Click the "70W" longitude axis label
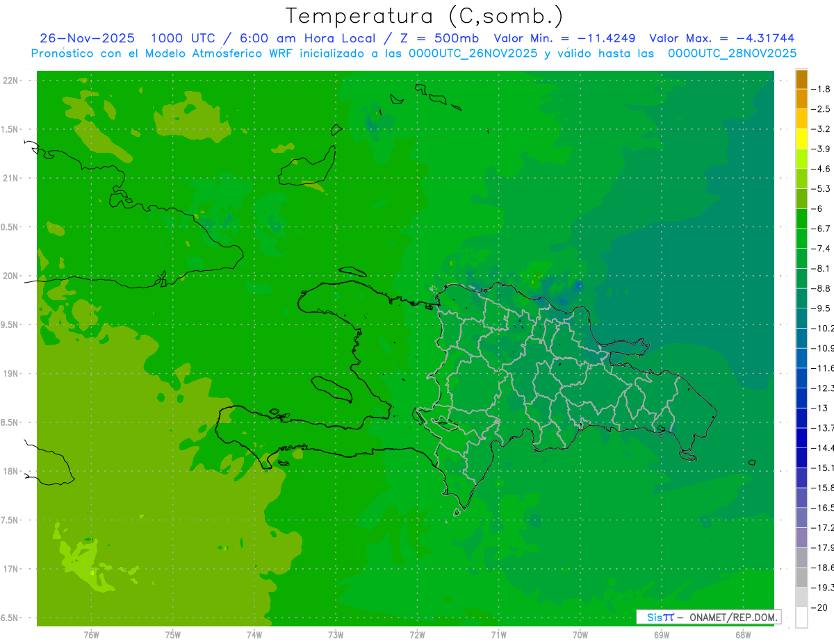The width and height of the screenshot is (834, 644). click(x=580, y=635)
